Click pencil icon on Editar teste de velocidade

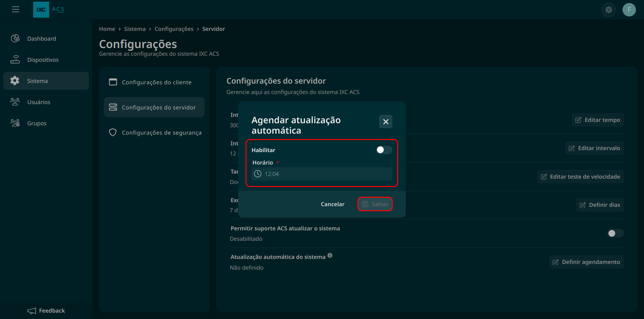(x=544, y=177)
